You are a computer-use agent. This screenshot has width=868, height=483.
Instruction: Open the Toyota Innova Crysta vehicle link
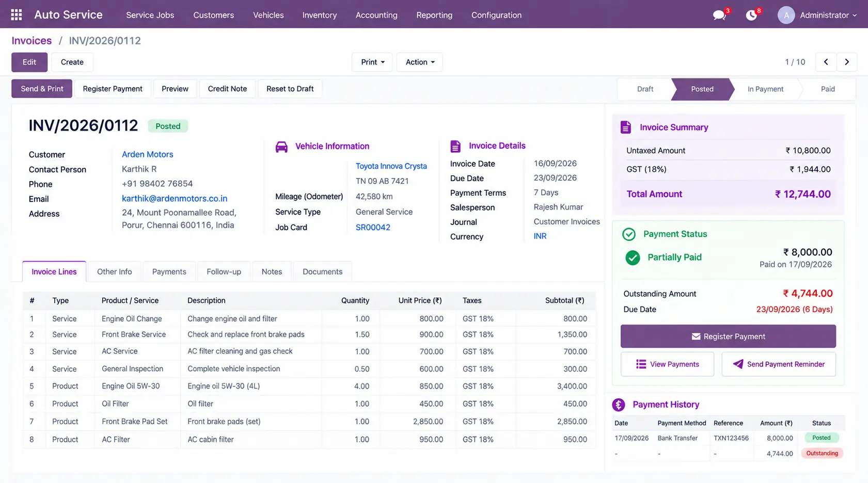391,166
